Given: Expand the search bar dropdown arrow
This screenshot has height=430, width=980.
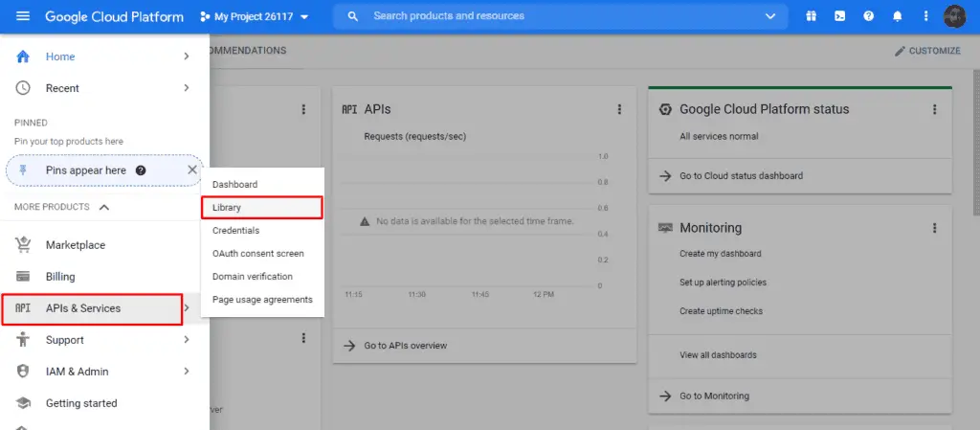Looking at the screenshot, I should tap(770, 16).
